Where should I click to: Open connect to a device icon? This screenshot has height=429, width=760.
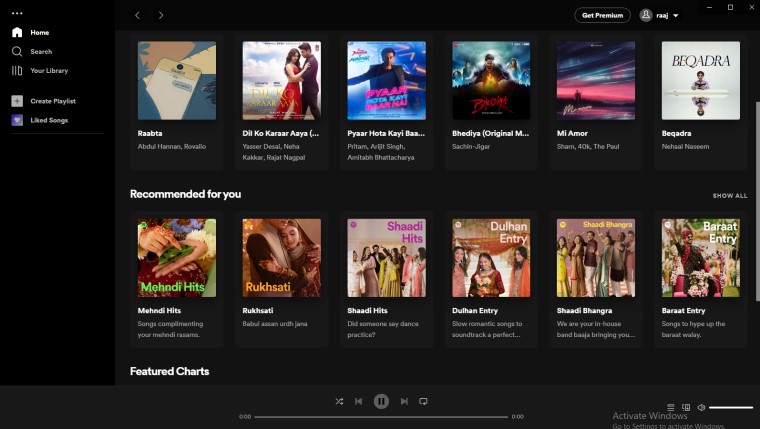(686, 408)
